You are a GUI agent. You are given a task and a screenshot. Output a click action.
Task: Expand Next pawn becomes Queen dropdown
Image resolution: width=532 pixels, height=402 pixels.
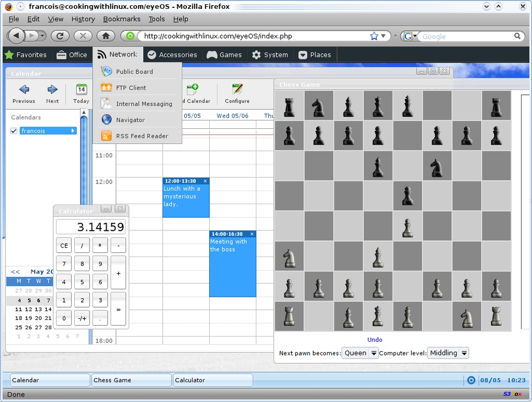(360, 353)
